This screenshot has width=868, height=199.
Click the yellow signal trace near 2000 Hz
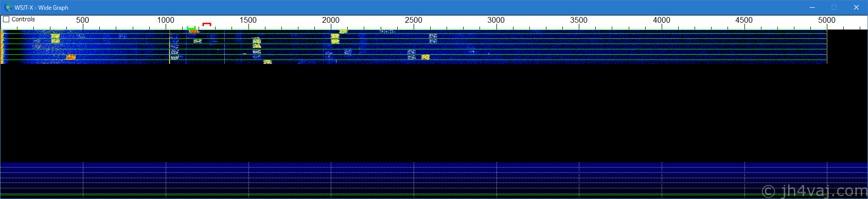pyautogui.click(x=335, y=38)
